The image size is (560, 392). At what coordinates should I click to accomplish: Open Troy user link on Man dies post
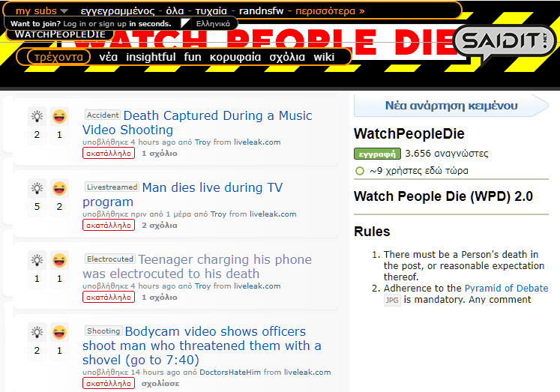(218, 214)
